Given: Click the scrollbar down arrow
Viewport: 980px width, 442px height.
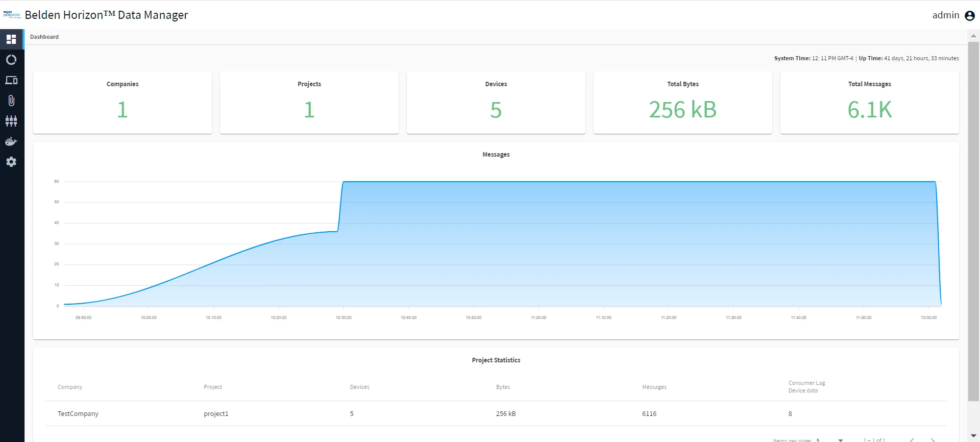Looking at the screenshot, I should pos(973,436).
